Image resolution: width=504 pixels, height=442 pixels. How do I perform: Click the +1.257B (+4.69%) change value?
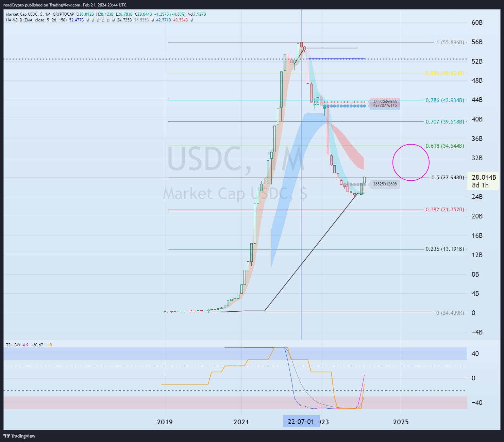(170, 14)
